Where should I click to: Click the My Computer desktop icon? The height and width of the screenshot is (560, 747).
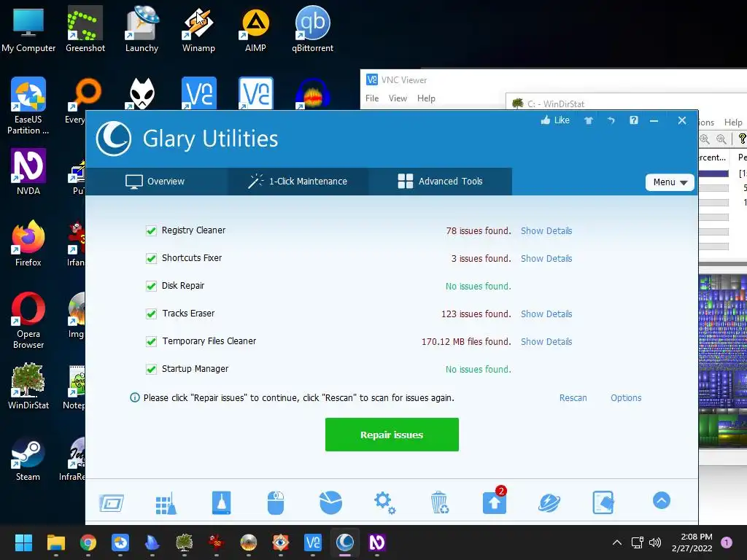(x=28, y=29)
